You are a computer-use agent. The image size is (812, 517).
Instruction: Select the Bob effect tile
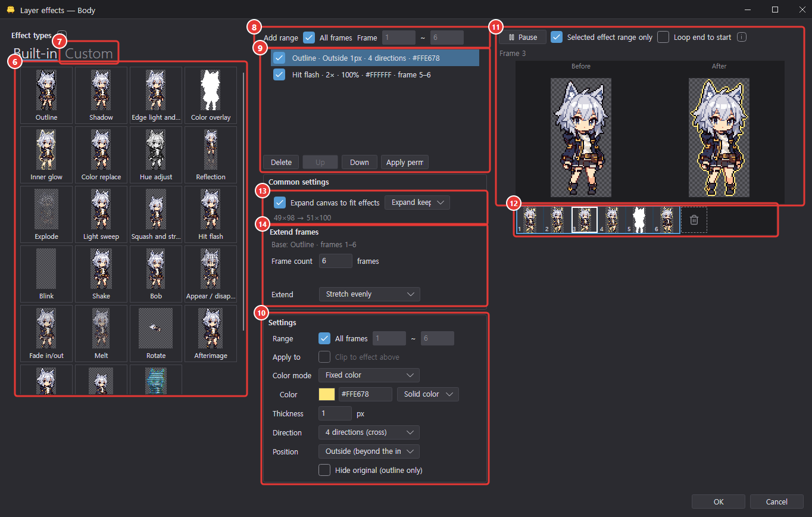click(156, 273)
